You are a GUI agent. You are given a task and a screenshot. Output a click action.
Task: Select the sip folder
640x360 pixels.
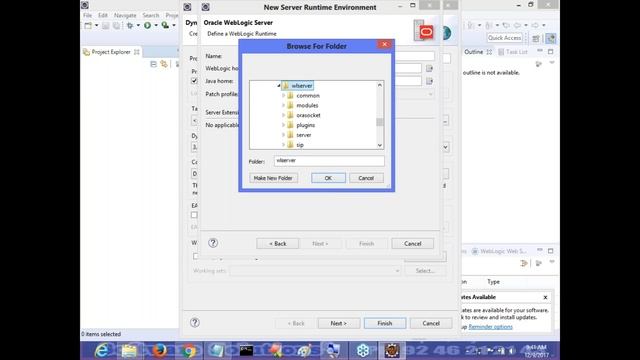pyautogui.click(x=300, y=144)
